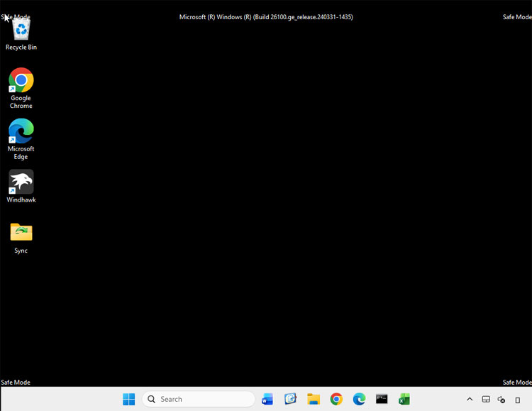Select the Google Chrome desktop shortcut

point(21,88)
